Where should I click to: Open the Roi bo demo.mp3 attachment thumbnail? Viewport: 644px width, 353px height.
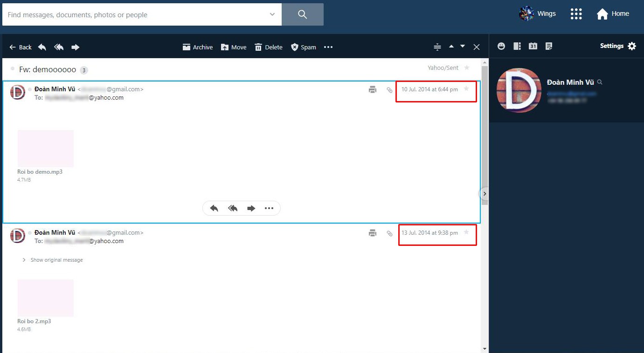click(46, 149)
